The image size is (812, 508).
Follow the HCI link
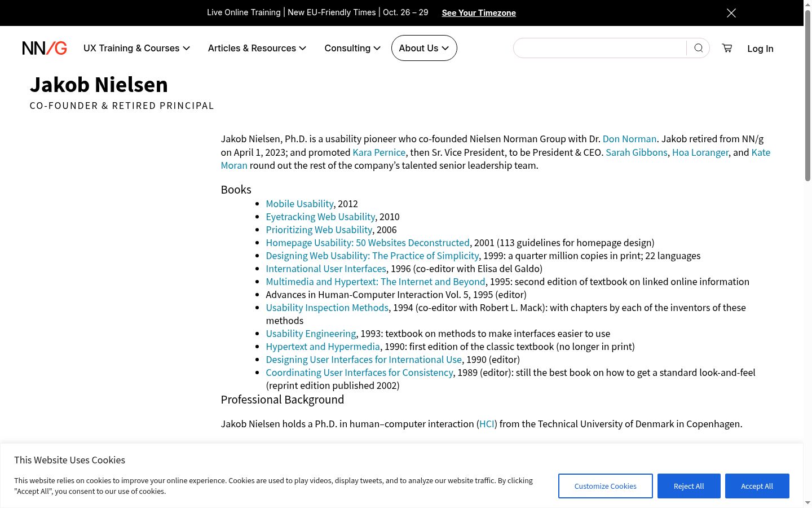pyautogui.click(x=487, y=424)
